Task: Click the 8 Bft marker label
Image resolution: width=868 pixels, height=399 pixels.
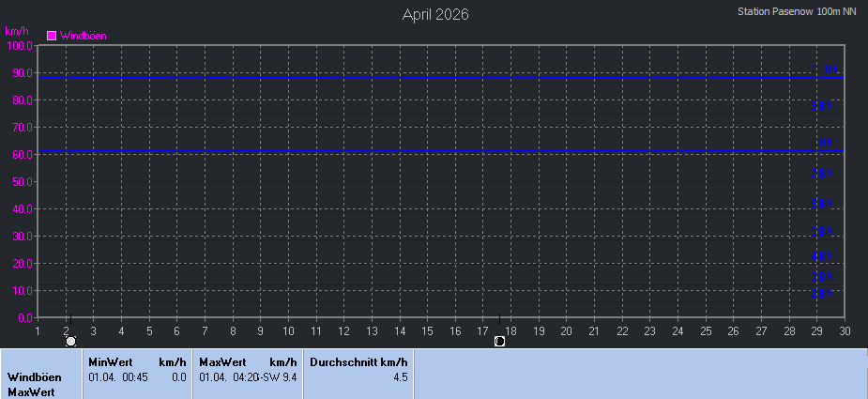Action: (824, 143)
